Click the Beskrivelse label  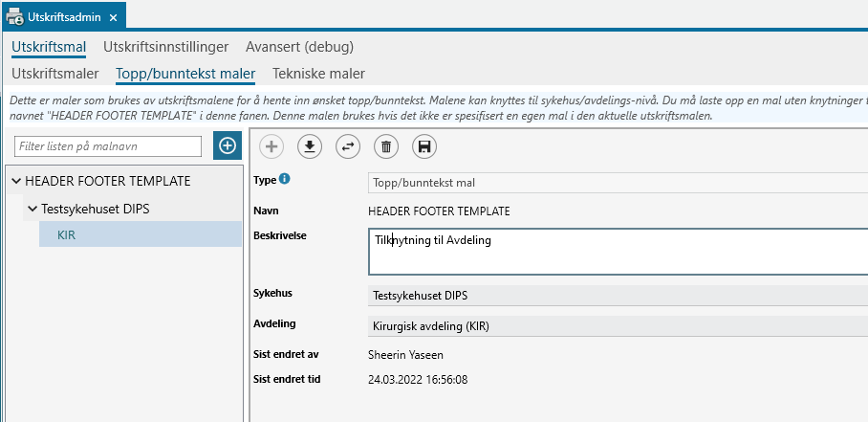coord(279,234)
